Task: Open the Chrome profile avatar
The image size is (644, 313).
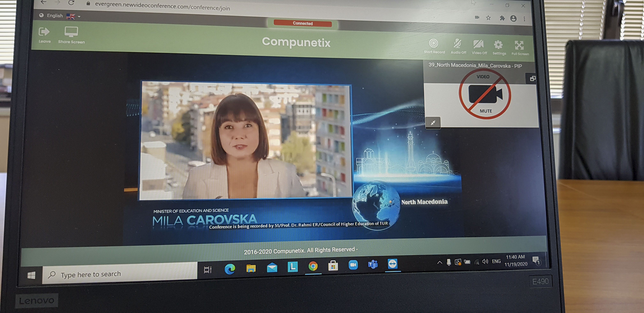Action: coord(513,18)
